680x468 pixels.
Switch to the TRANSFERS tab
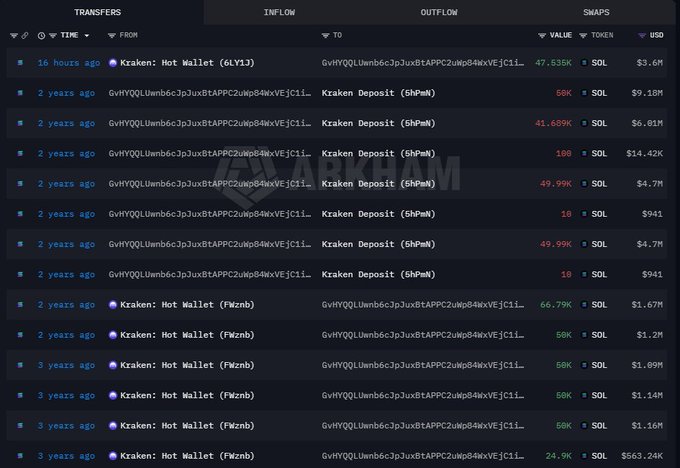pyautogui.click(x=98, y=12)
